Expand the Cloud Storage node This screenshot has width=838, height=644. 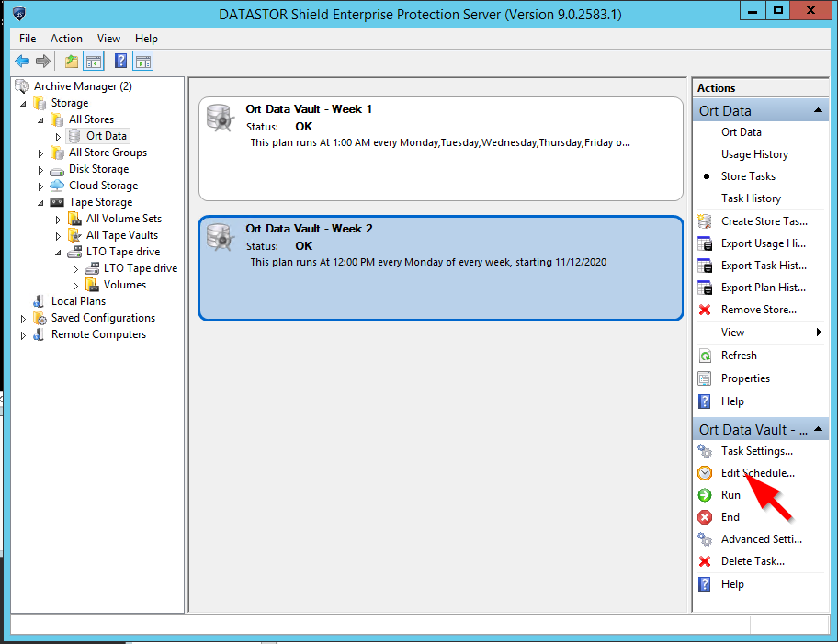pyautogui.click(x=40, y=186)
